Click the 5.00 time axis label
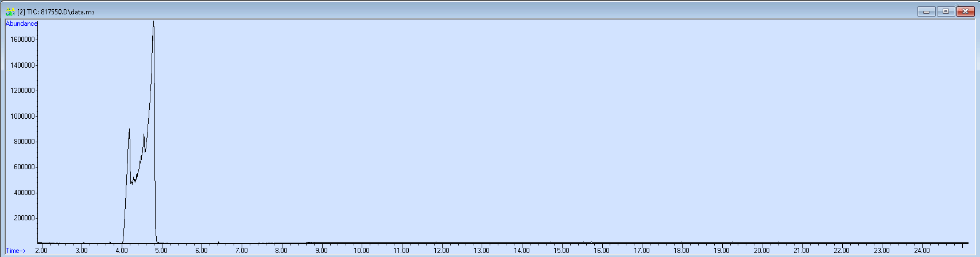Viewport: 980px width, 257px height. (161, 251)
